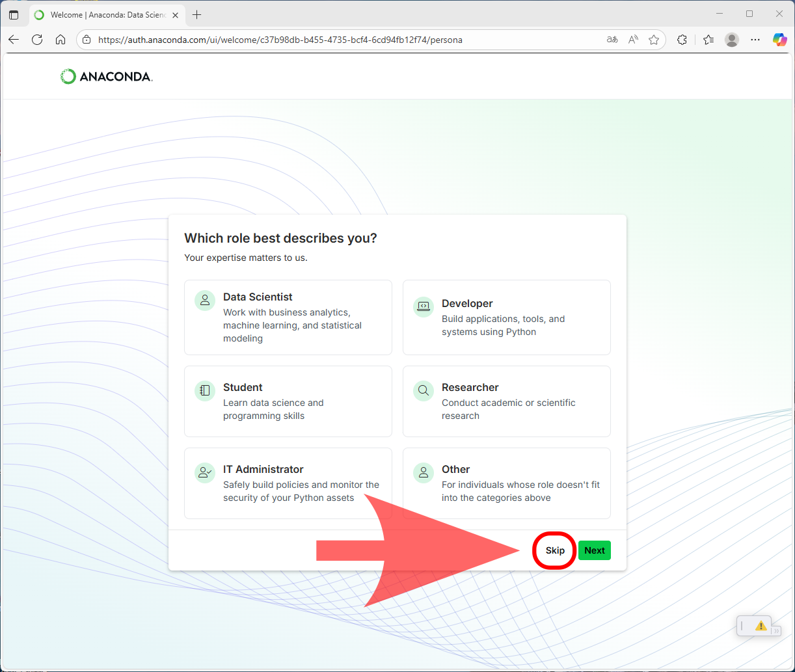This screenshot has height=672, width=795.
Task: Choose the Developer role option
Action: pyautogui.click(x=506, y=317)
